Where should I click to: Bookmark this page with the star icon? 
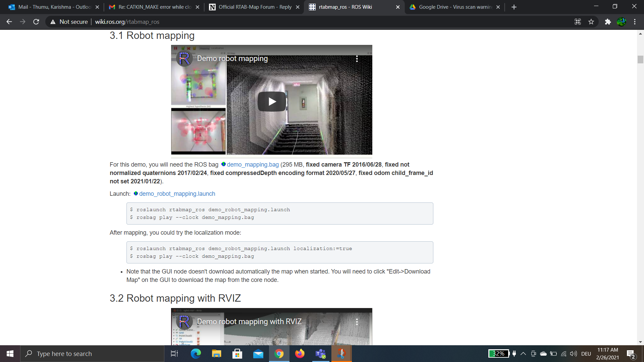[591, 22]
